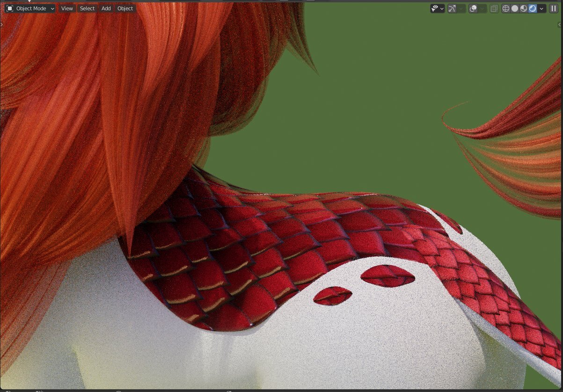Expand the overlays options dropdown arrow
This screenshot has height=392, width=563.
click(x=483, y=8)
